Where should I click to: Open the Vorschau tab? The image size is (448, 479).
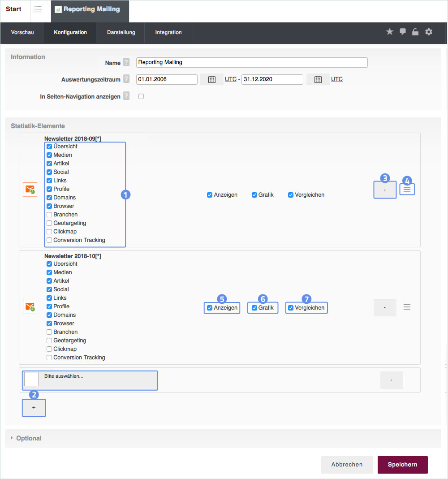22,32
